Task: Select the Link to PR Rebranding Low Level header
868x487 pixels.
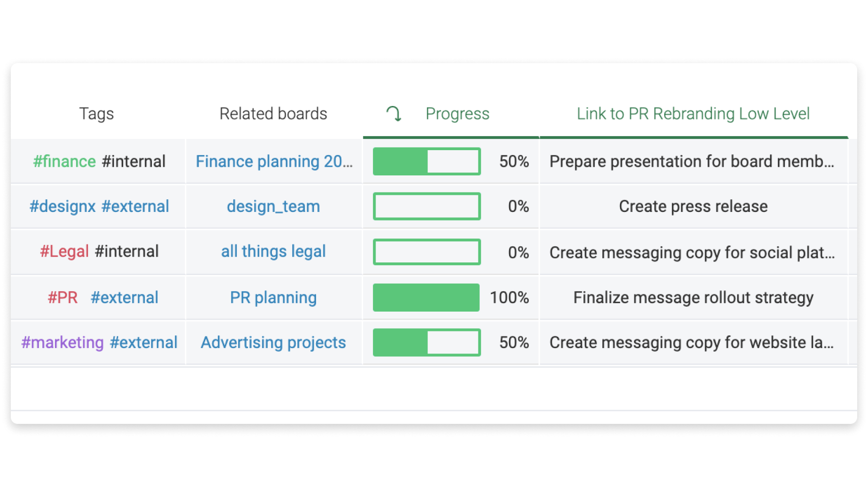Action: (x=693, y=114)
